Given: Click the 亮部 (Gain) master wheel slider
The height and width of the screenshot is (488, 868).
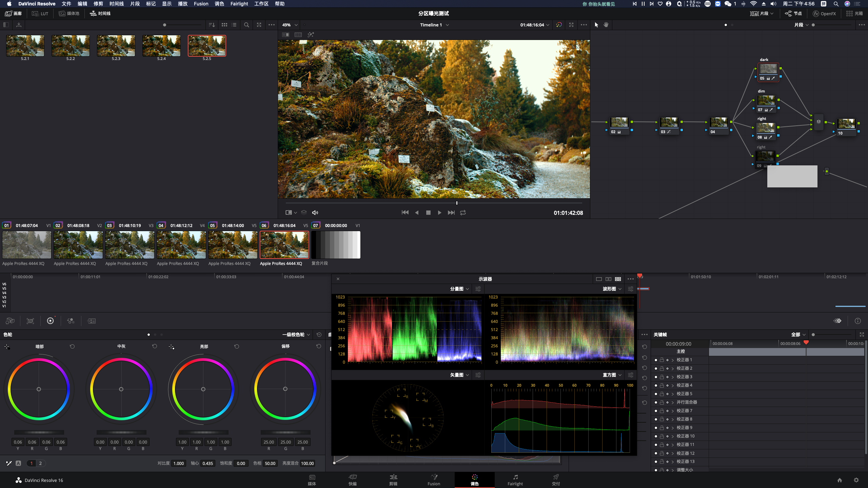Looking at the screenshot, I should pyautogui.click(x=203, y=432).
